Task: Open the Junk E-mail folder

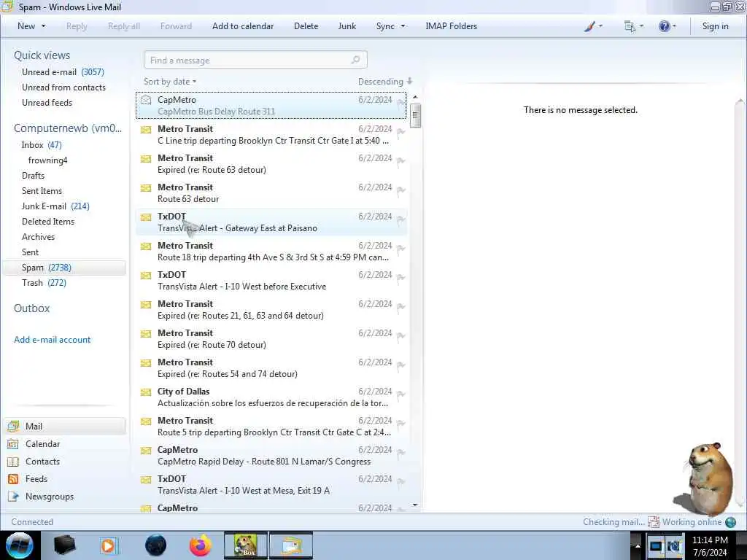Action: click(55, 206)
